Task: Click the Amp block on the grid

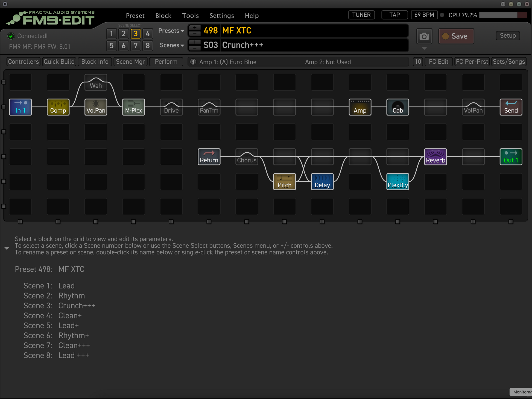Action: [x=360, y=107]
